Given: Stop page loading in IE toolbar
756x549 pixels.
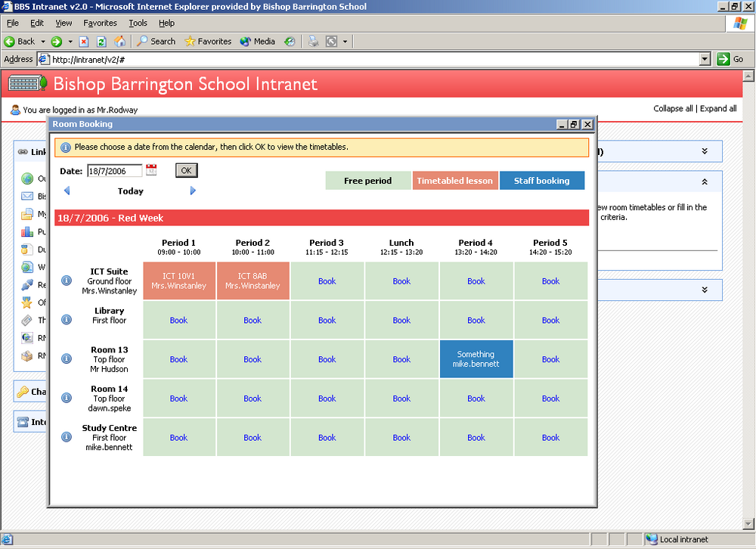Looking at the screenshot, I should [84, 42].
